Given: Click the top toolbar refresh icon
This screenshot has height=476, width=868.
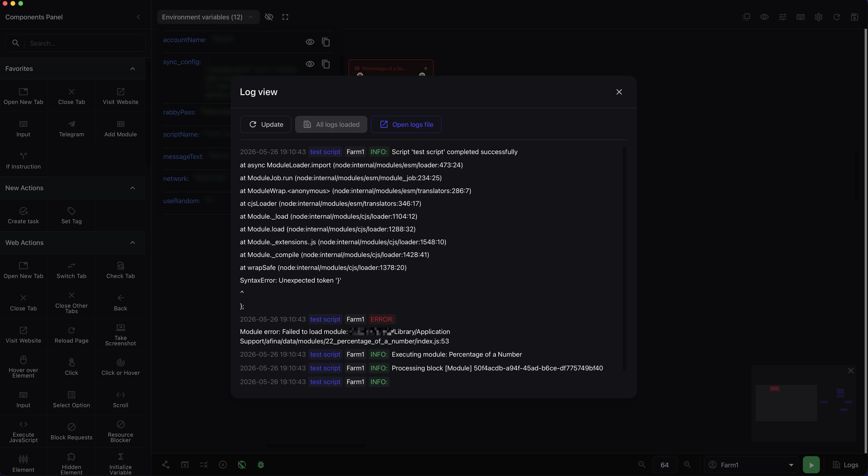Looking at the screenshot, I should [x=836, y=17].
